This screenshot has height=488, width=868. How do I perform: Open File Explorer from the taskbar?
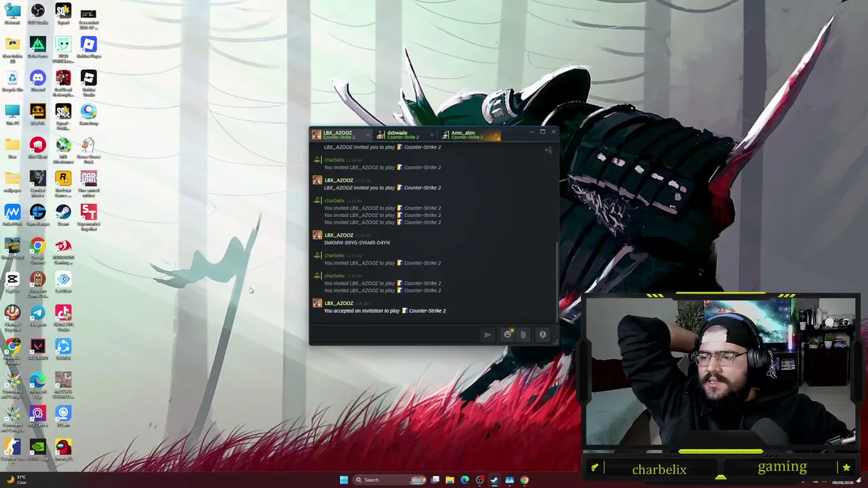[450, 480]
